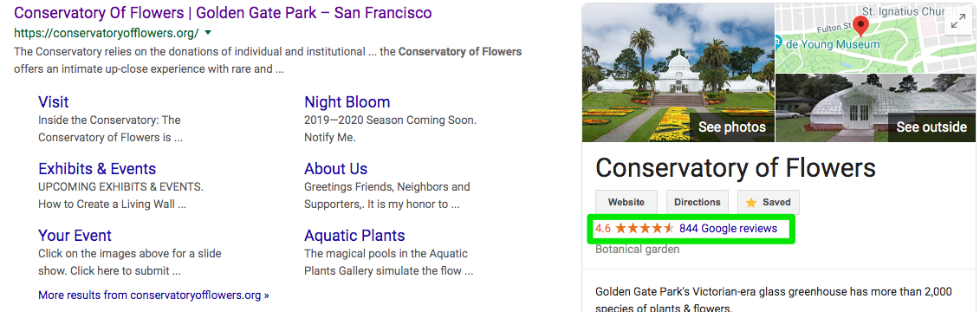The height and width of the screenshot is (312, 980).
Task: Show more results from conservatoryofflowers.org
Action: [x=153, y=295]
